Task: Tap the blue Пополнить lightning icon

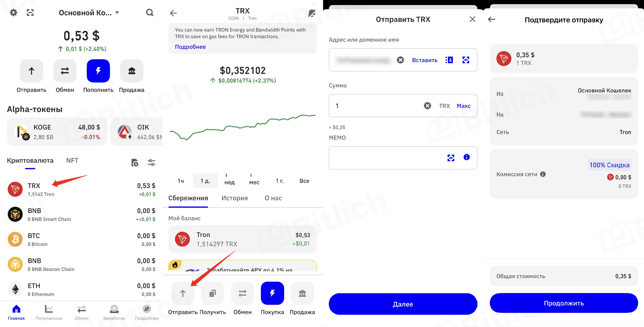Action: coord(98,71)
